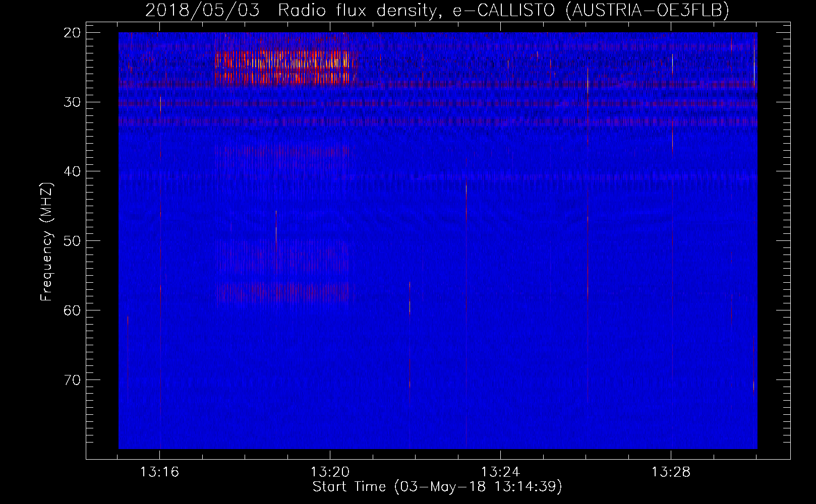This screenshot has width=816, height=504.
Task: Click the 'Start Time (03-May-18 13:14:39)' label
Action: [x=437, y=487]
